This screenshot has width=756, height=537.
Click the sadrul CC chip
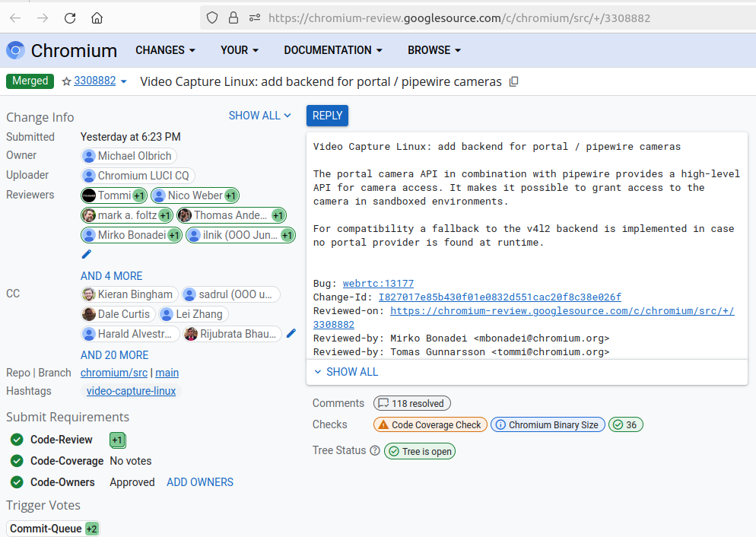230,294
